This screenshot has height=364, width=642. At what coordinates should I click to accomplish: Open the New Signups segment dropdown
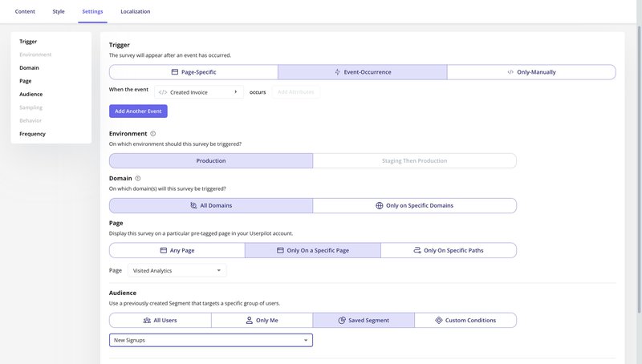(210, 341)
